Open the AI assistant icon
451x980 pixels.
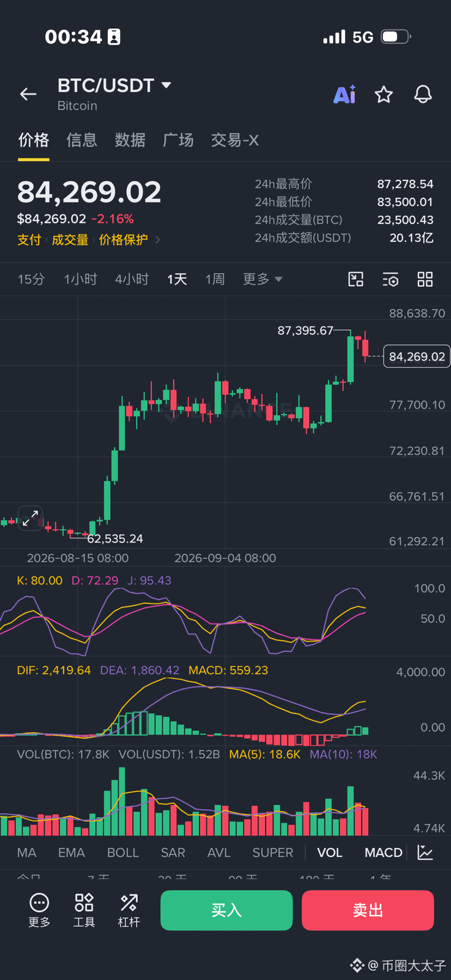(x=345, y=94)
